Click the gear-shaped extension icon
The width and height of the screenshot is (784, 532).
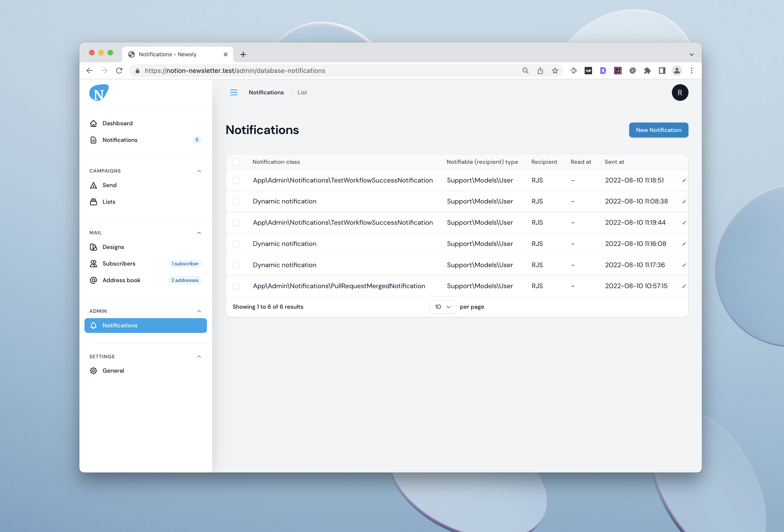(633, 71)
